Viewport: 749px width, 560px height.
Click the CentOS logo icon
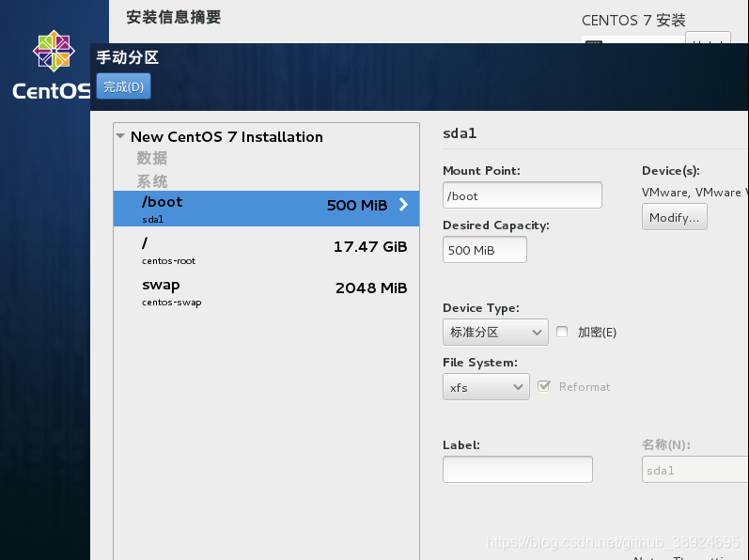click(54, 51)
